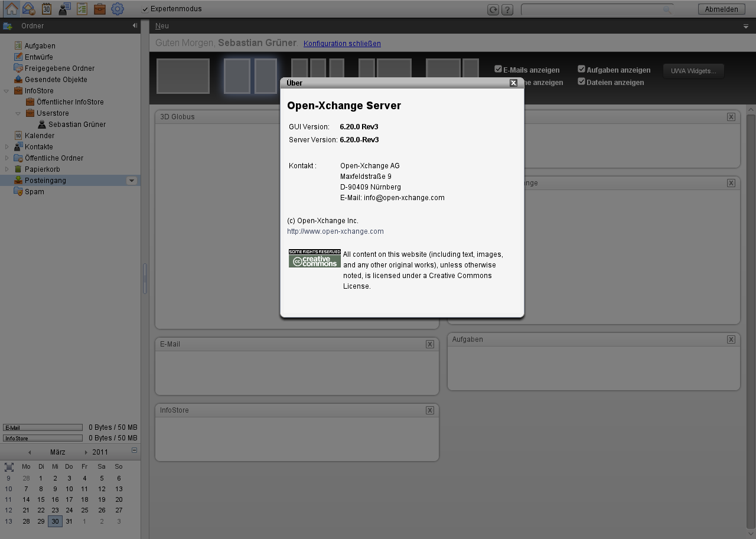Select March 30 in the mini calendar
The image size is (756, 539).
54,521
